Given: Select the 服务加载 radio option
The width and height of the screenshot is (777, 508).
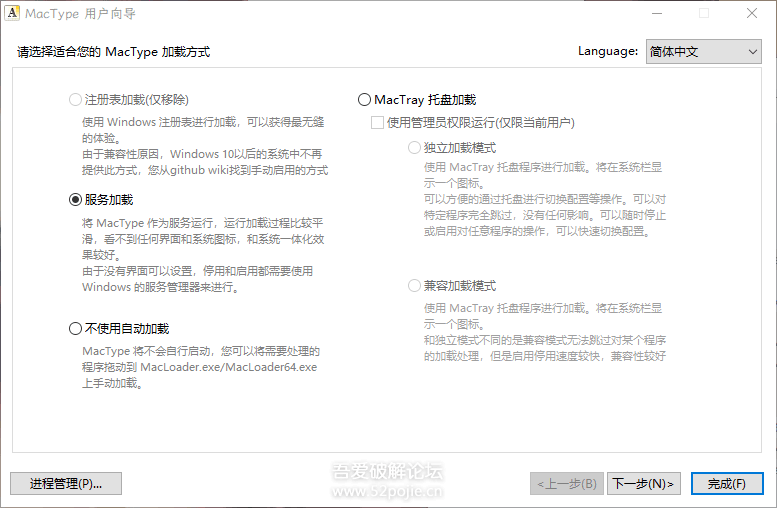Looking at the screenshot, I should click(75, 199).
